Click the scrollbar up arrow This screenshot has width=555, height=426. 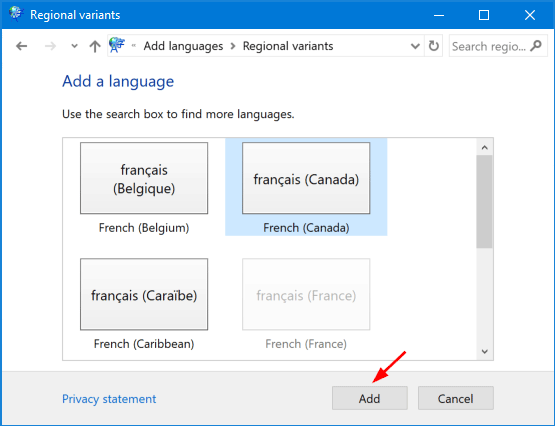point(485,147)
